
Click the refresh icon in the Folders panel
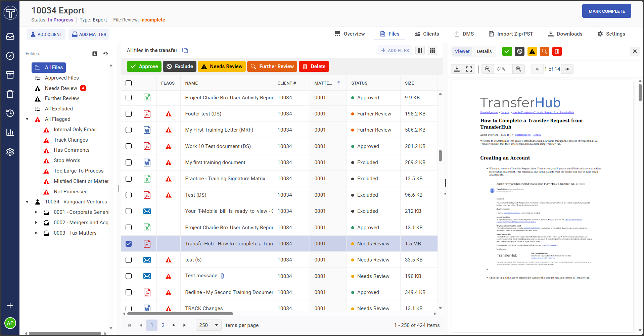point(106,53)
